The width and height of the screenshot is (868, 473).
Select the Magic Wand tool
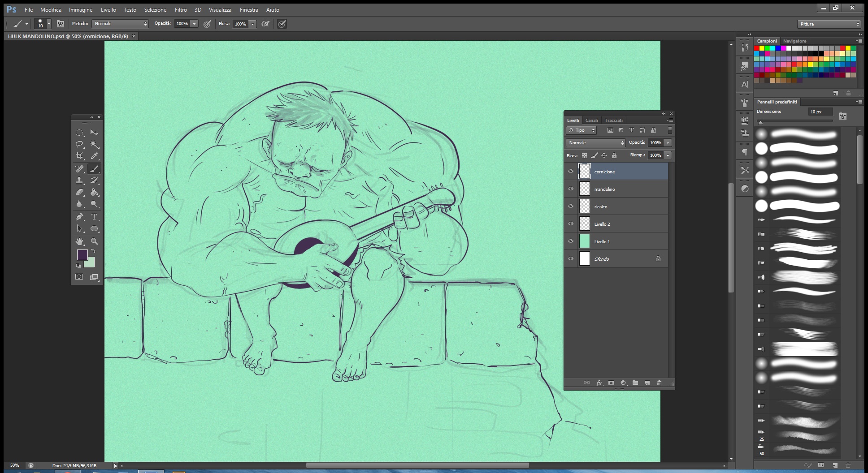coord(94,144)
